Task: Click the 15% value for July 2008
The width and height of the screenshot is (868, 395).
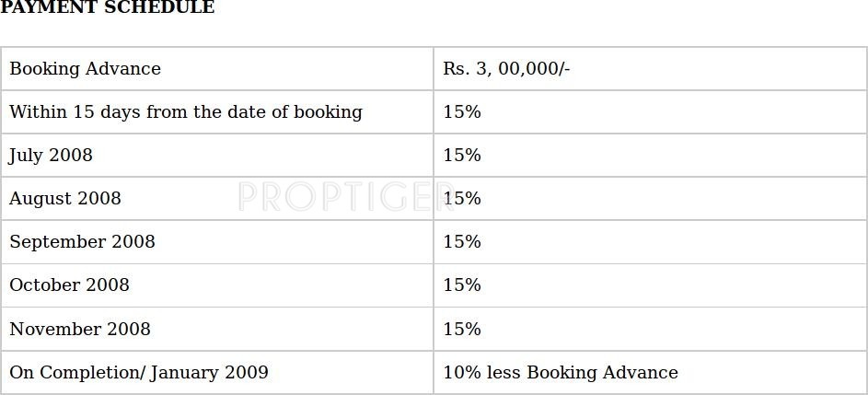Action: [x=462, y=156]
